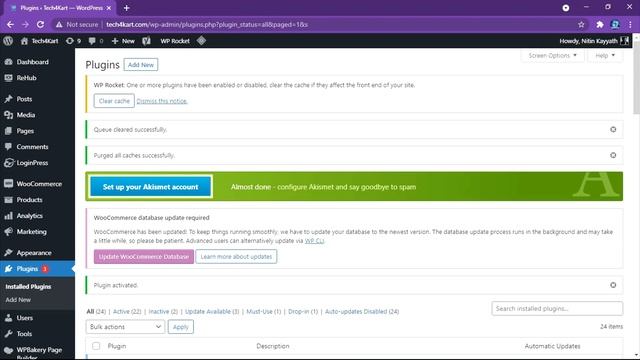This screenshot has width=640, height=360.
Task: Dismiss the Purged all caches notice
Action: tap(613, 156)
